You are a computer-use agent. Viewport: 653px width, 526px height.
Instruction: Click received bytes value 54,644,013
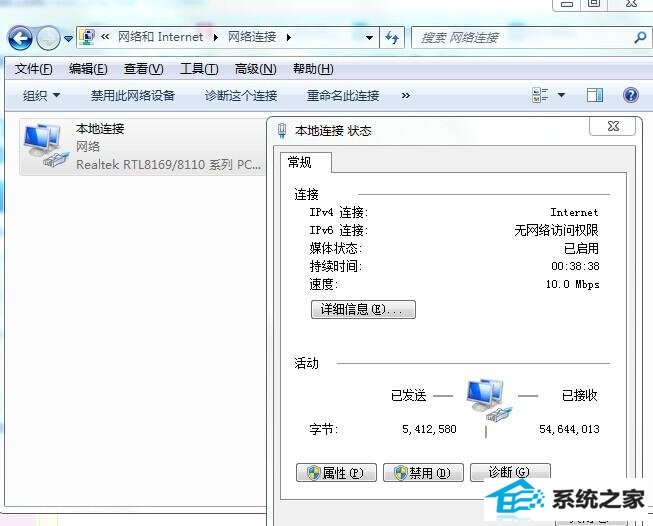tap(569, 429)
